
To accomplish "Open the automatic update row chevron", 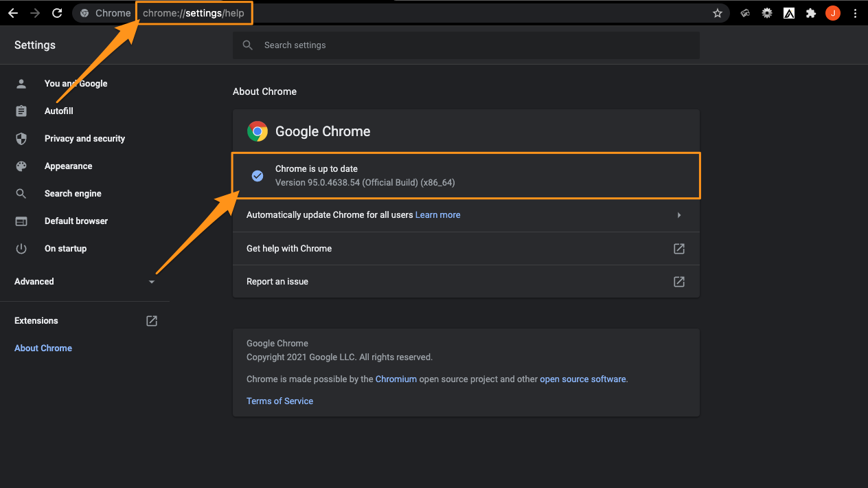I will pos(679,215).
